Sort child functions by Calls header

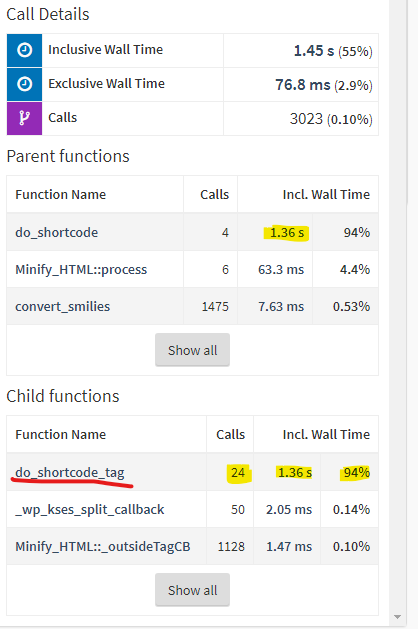230,434
